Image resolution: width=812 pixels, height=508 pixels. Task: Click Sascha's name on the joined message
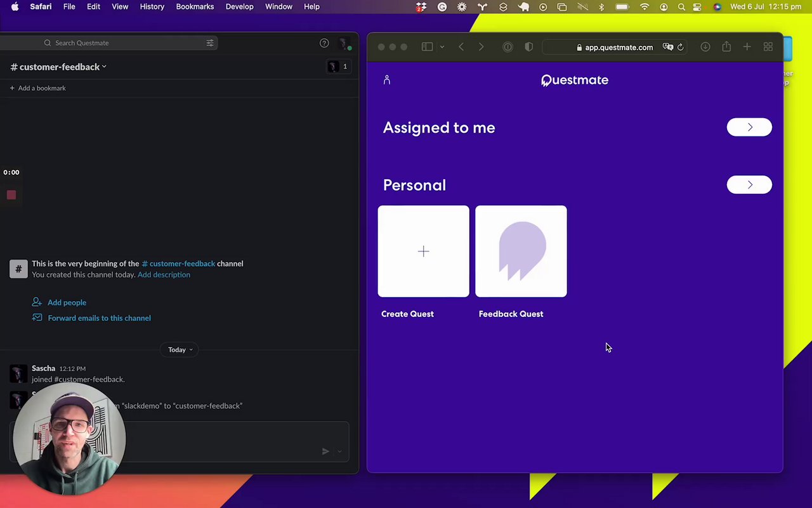pos(43,368)
